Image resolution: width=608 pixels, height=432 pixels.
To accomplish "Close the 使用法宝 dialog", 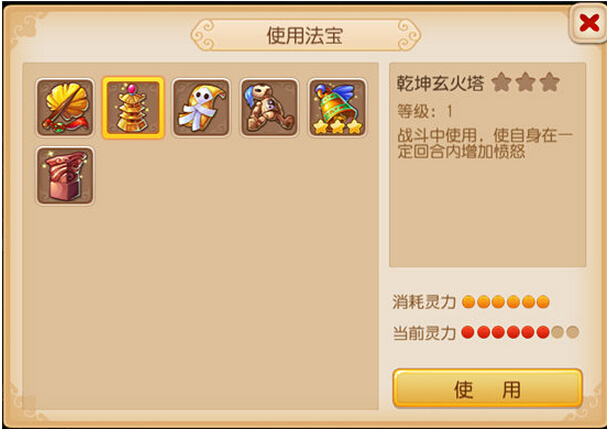I will (589, 23).
